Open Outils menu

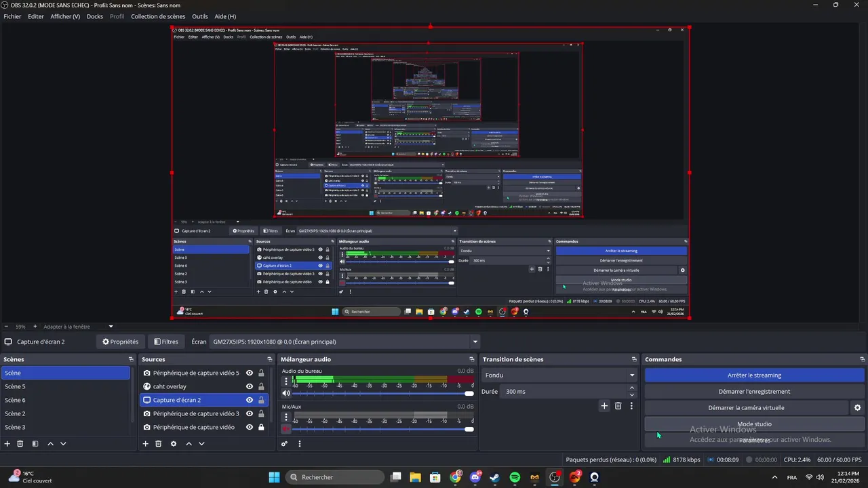pos(200,16)
